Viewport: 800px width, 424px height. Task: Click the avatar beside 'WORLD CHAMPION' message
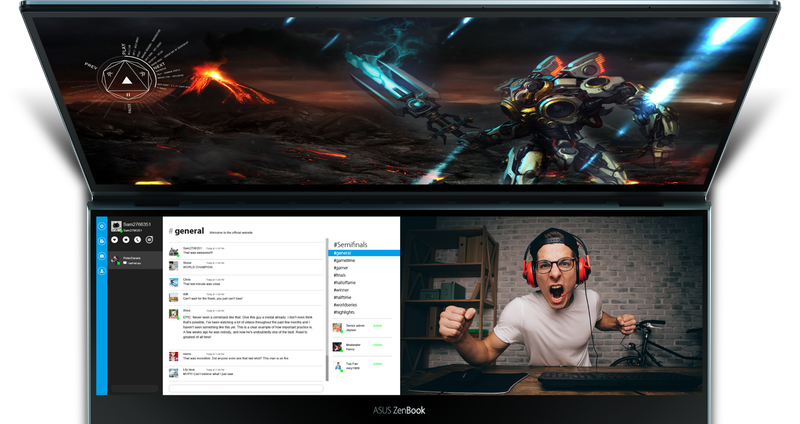coord(174,265)
